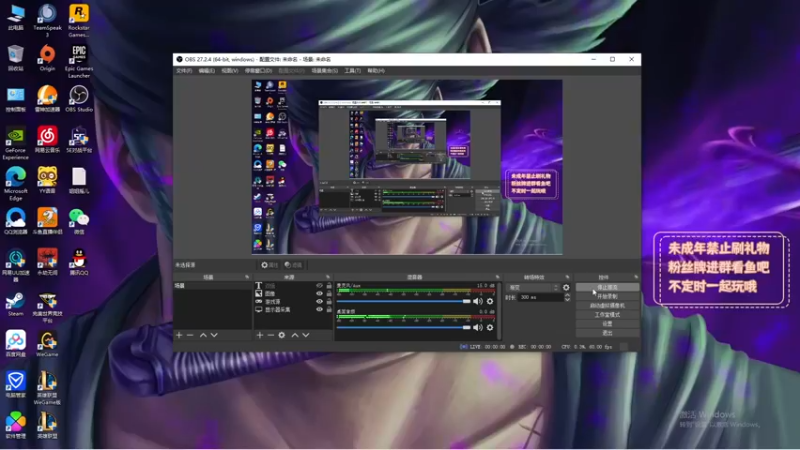
Task: Open the 停靠窗口(D) menu
Action: (x=258, y=71)
